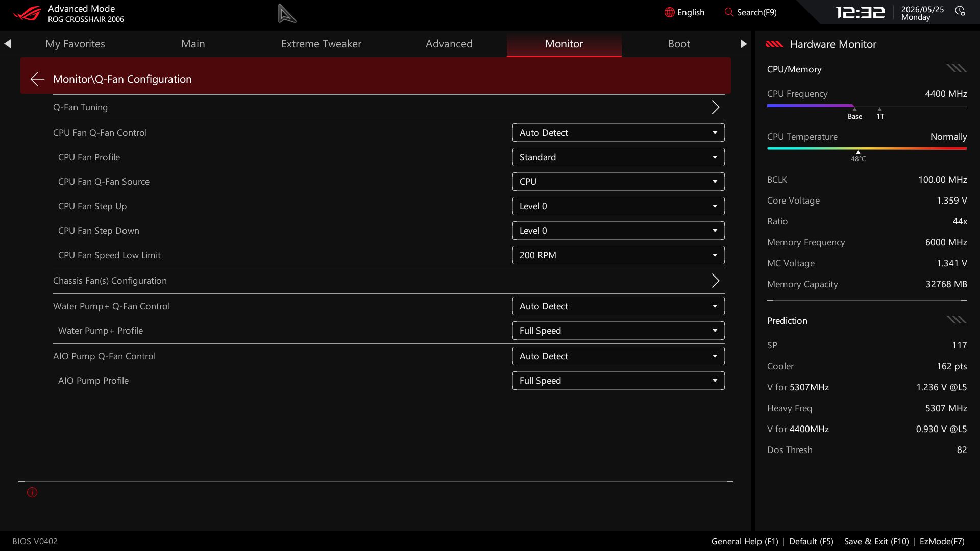Click the Cooler 162 pts value

point(951,366)
